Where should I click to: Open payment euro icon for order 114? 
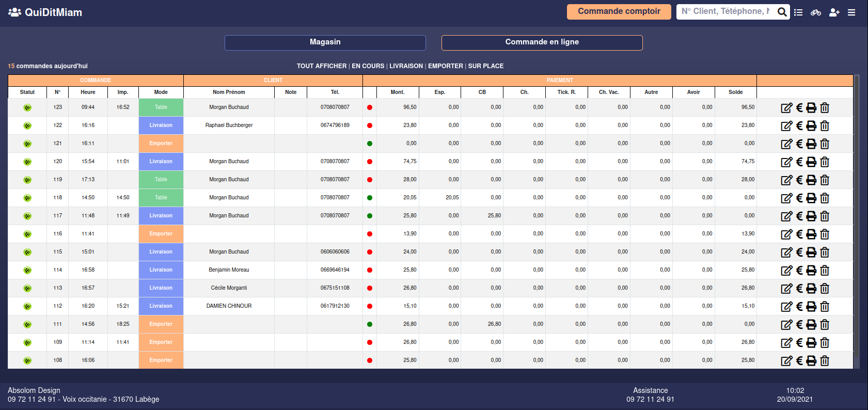click(x=799, y=270)
